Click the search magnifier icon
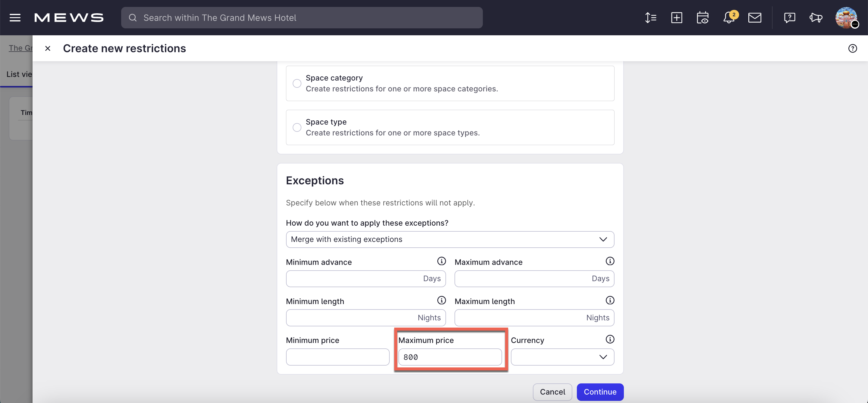Viewport: 868px width, 403px height. pos(133,17)
